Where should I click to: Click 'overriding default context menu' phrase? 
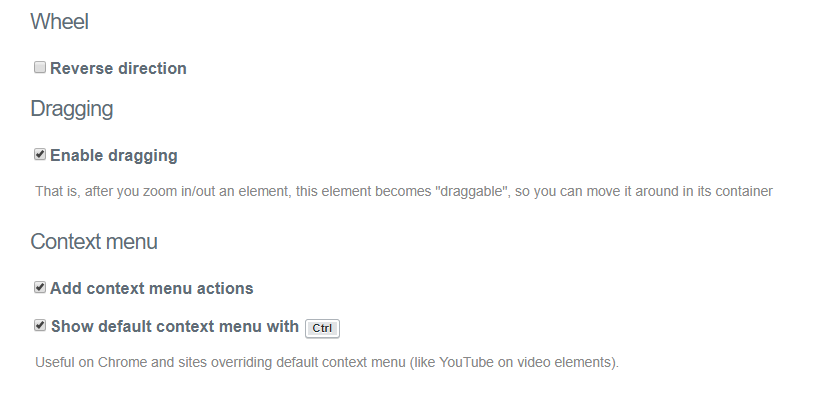[308, 362]
